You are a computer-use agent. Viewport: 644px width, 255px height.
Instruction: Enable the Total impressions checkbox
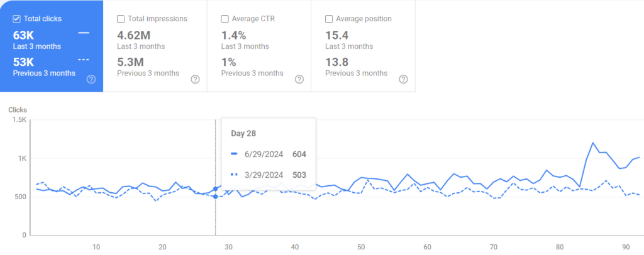point(121,19)
